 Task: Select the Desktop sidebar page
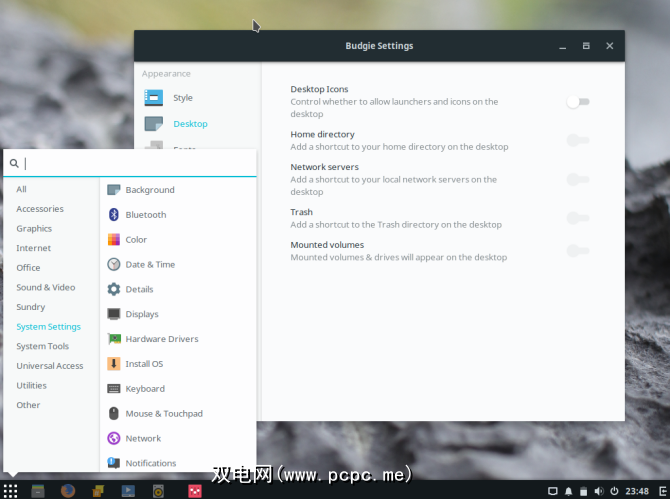(190, 124)
